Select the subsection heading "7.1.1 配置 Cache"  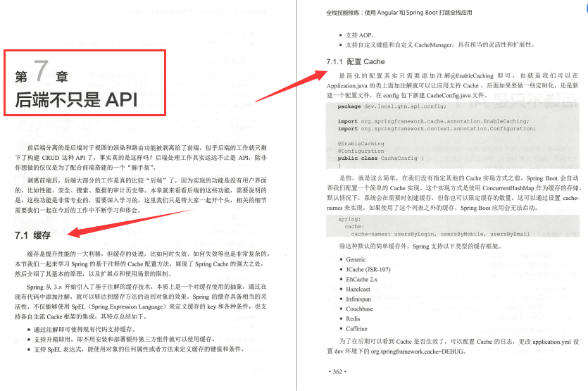[356, 61]
